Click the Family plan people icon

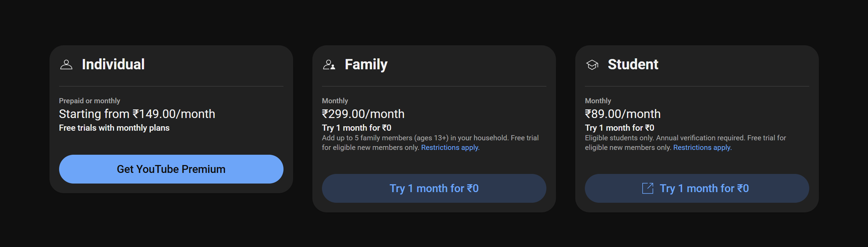329,65
